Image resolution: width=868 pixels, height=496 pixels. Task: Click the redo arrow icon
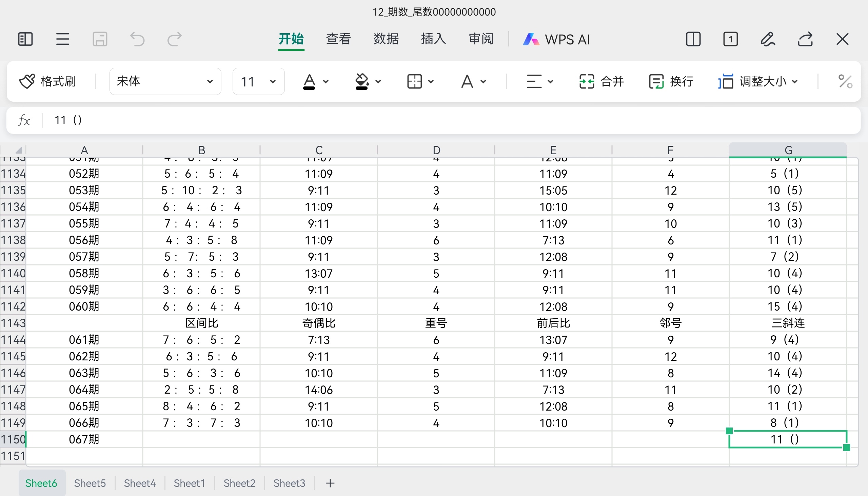point(174,39)
